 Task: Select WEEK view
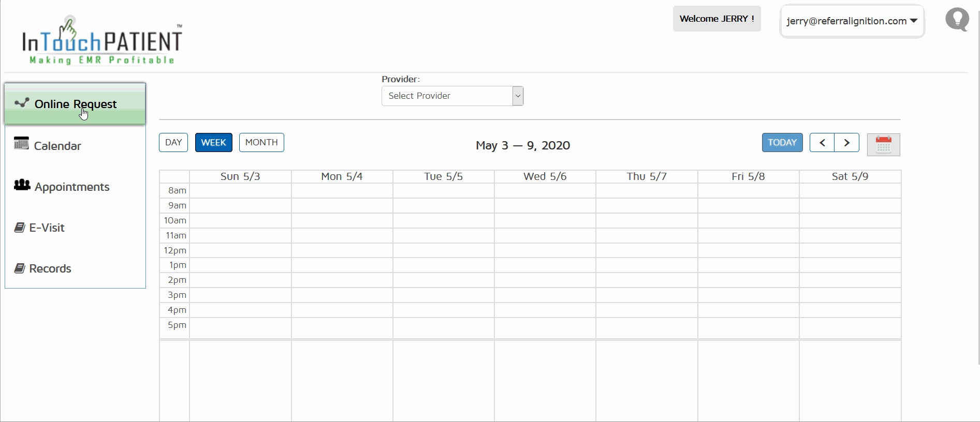tap(213, 143)
